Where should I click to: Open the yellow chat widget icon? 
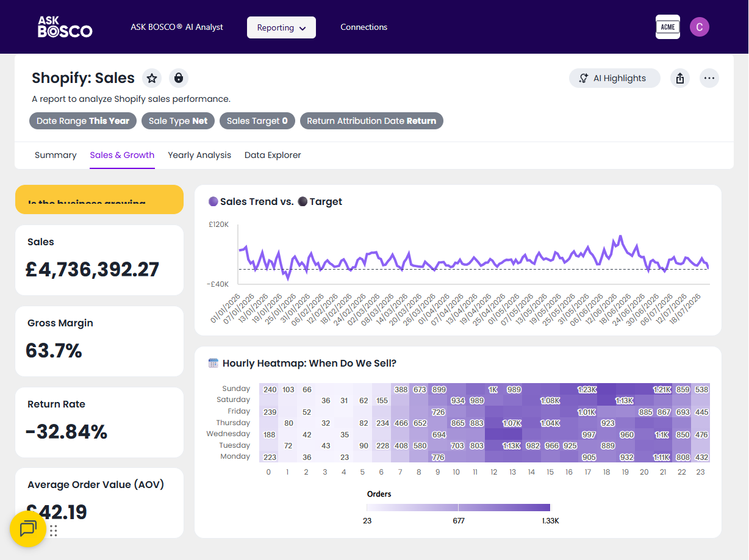pos(28,528)
